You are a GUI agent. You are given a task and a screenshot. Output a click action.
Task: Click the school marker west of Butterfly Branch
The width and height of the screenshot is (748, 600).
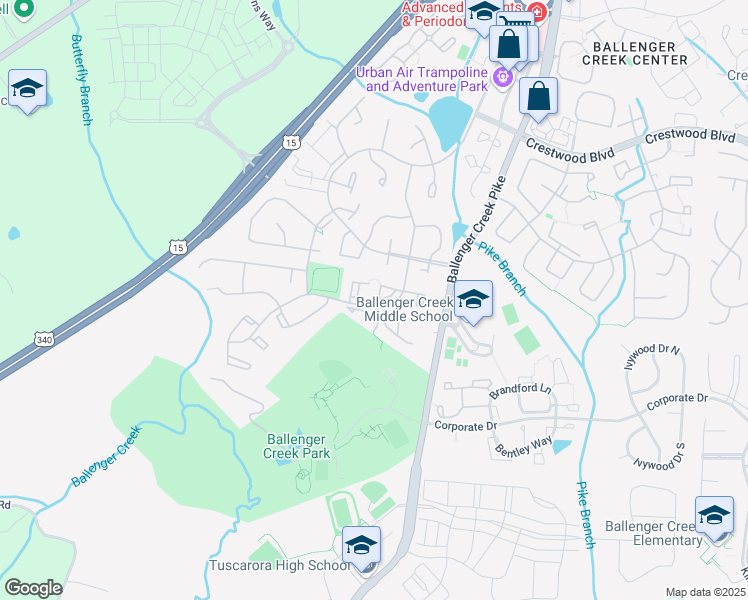pyautogui.click(x=27, y=89)
